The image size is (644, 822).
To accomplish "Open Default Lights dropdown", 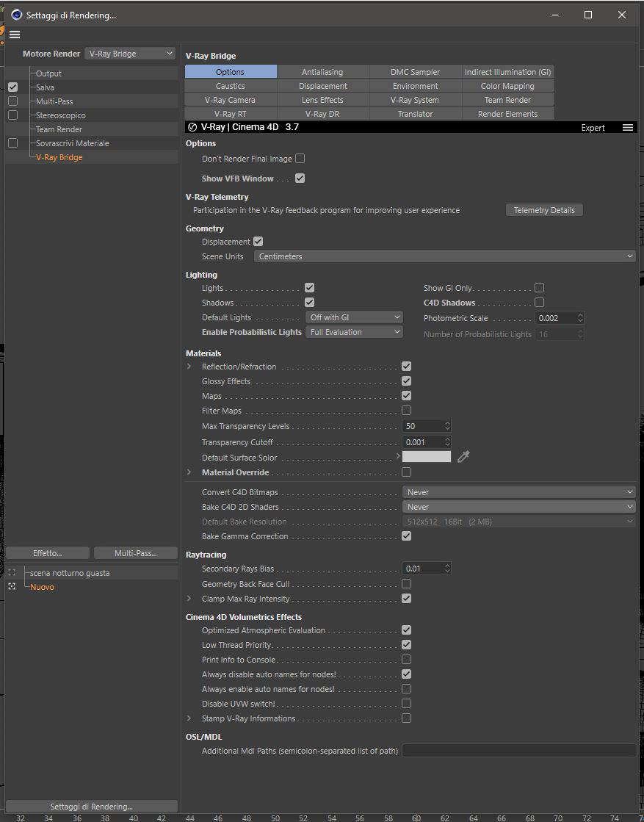I will 354,317.
